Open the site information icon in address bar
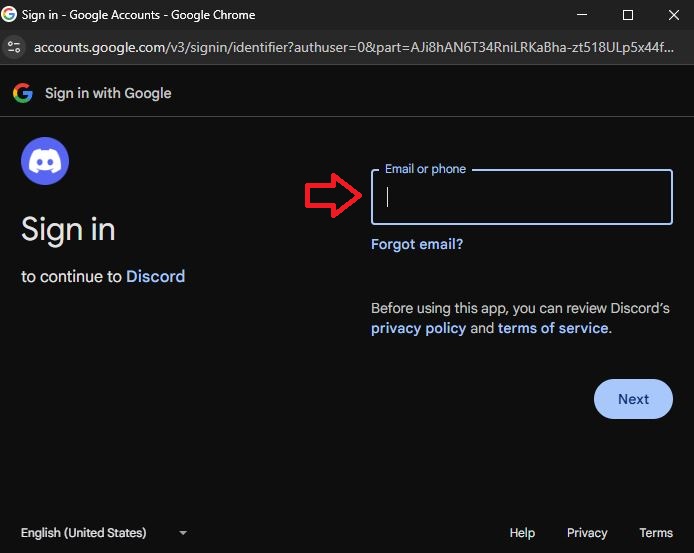694x553 pixels. click(x=13, y=47)
